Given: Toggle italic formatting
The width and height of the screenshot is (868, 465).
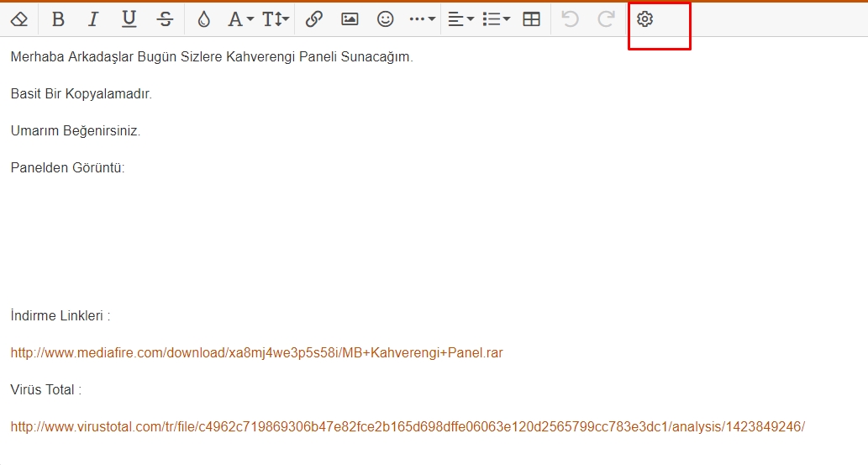Looking at the screenshot, I should (x=93, y=19).
